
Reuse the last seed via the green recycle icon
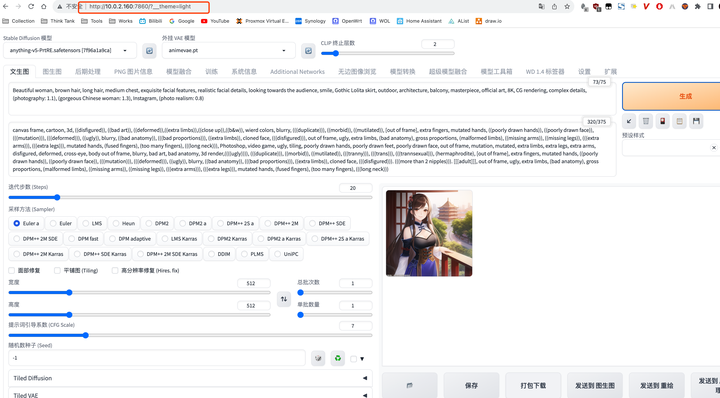point(338,358)
